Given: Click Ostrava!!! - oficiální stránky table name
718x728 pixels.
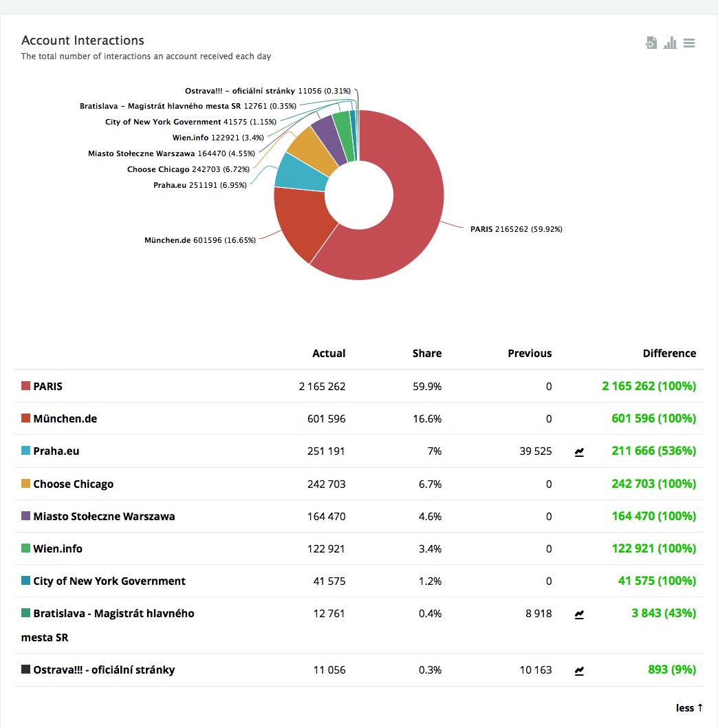Looking at the screenshot, I should pyautogui.click(x=104, y=670).
